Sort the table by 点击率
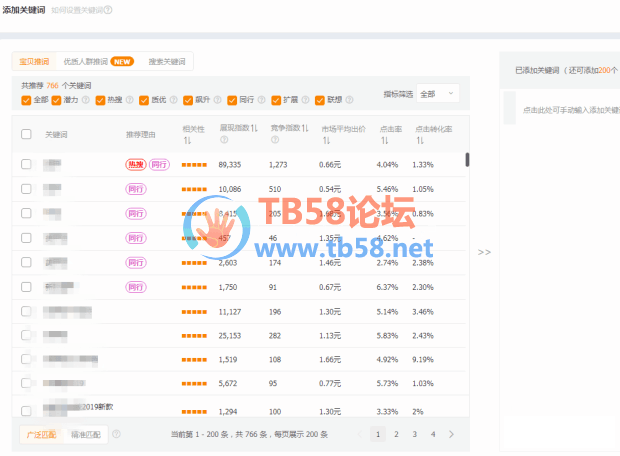 (x=385, y=140)
